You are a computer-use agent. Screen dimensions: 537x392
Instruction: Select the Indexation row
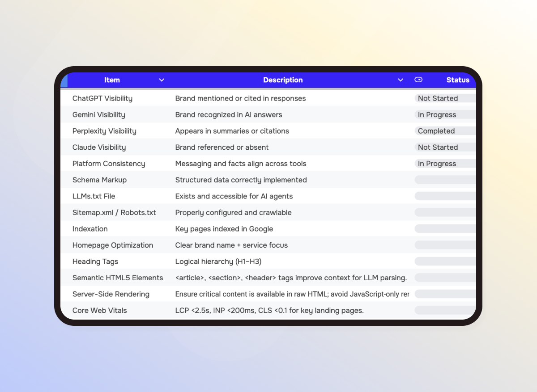(90, 228)
